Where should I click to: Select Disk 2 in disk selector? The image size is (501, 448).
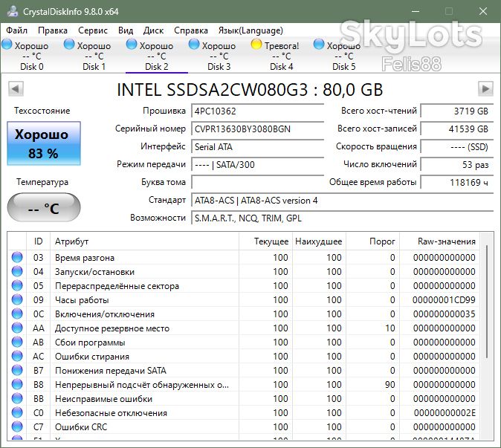coord(157,55)
